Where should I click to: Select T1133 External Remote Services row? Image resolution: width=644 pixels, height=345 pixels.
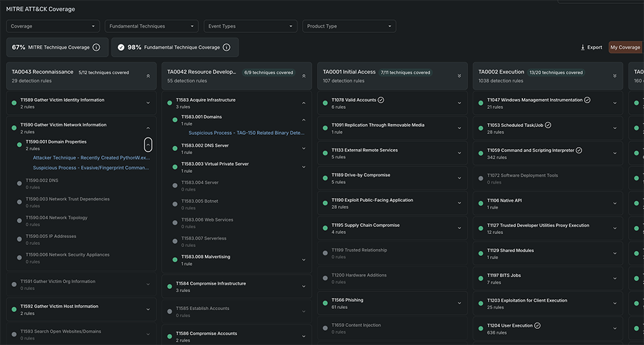pyautogui.click(x=392, y=153)
